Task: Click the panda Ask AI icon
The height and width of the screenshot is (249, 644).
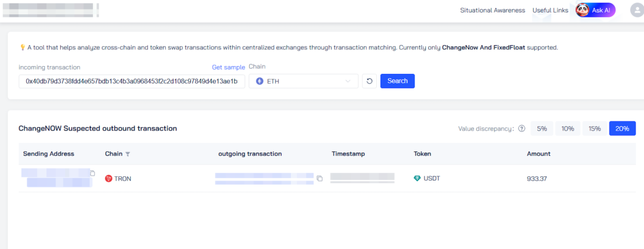Action: (583, 10)
